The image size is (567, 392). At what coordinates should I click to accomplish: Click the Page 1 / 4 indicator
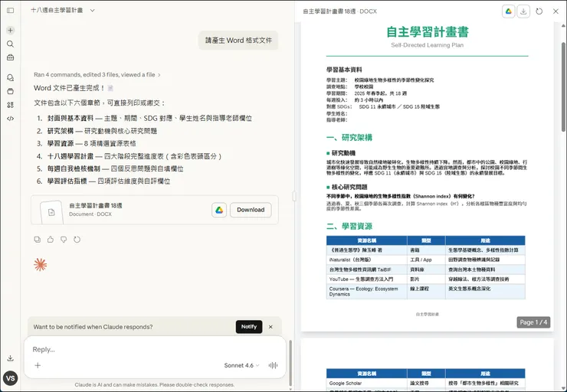pyautogui.click(x=533, y=322)
